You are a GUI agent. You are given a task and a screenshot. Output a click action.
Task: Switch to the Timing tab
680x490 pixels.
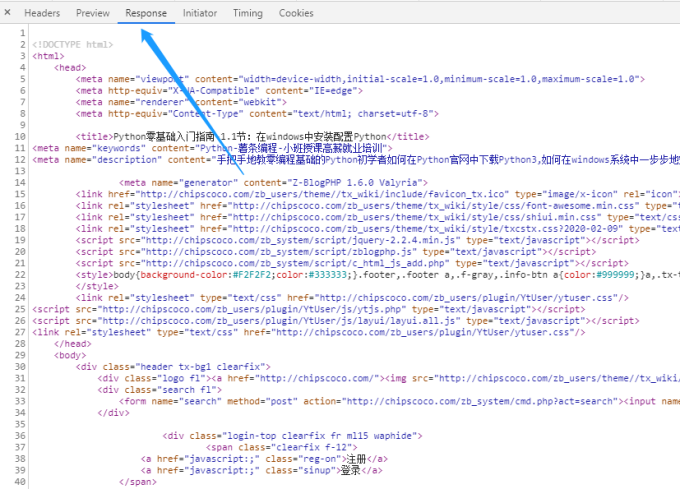[248, 13]
